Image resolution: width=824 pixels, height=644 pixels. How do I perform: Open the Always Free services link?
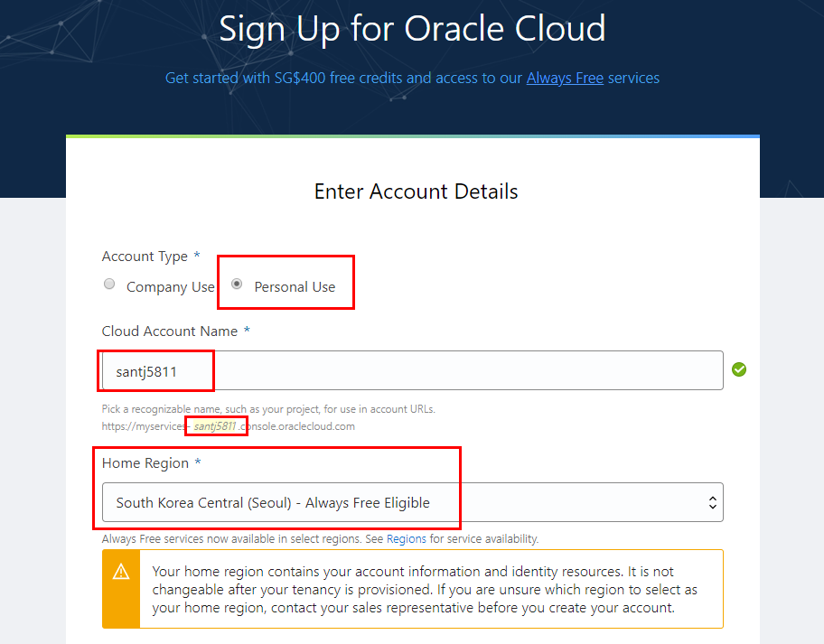click(565, 79)
